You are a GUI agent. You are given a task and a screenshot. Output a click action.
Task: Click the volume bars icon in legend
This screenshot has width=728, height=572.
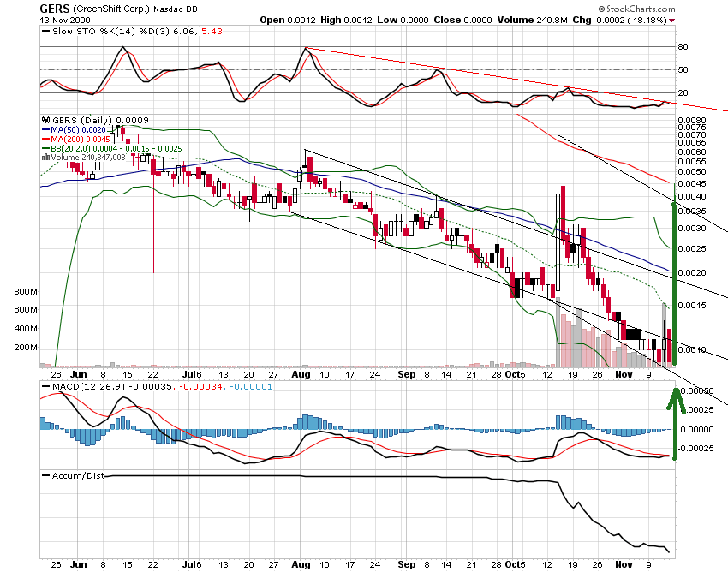coord(45,157)
